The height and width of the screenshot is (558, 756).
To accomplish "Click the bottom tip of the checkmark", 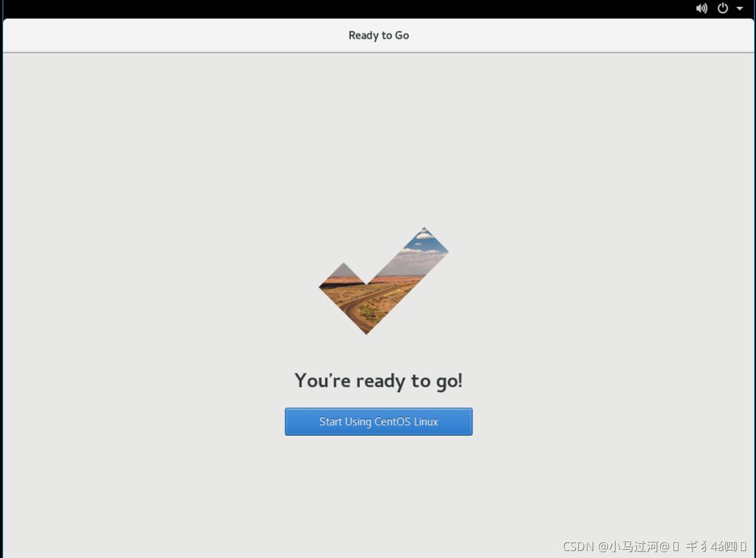I will (x=366, y=328).
